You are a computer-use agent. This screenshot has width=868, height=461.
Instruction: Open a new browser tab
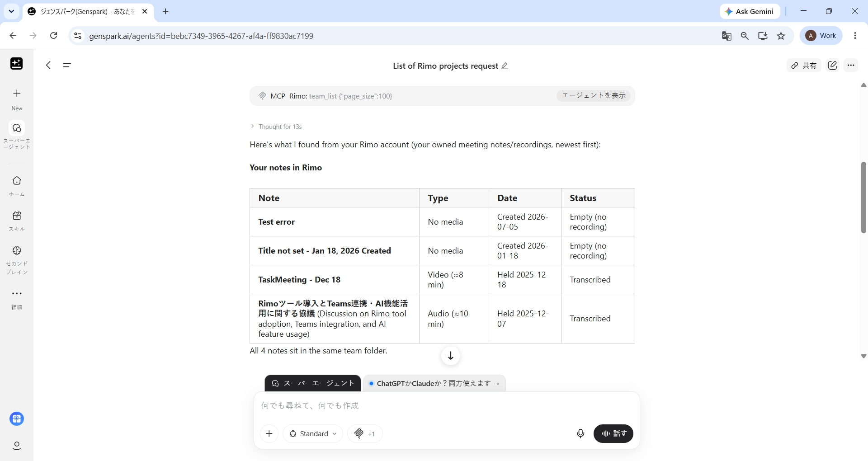coord(165,12)
